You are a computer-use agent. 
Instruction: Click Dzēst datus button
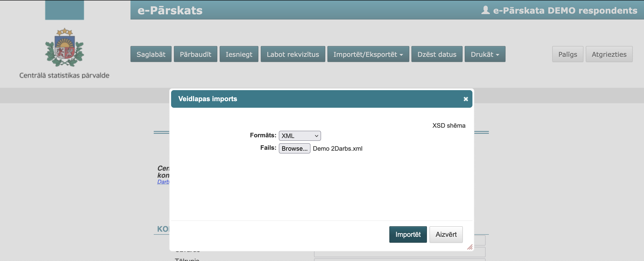tap(437, 54)
